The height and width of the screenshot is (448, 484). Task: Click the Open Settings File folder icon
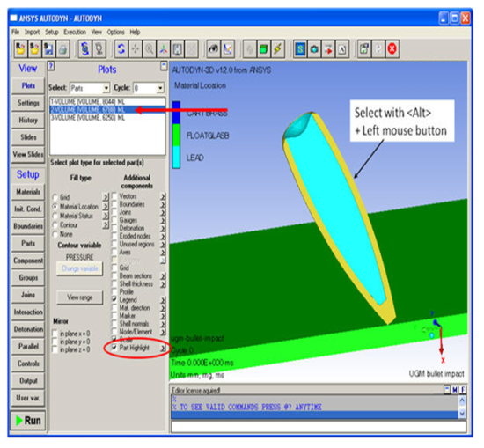34,48
